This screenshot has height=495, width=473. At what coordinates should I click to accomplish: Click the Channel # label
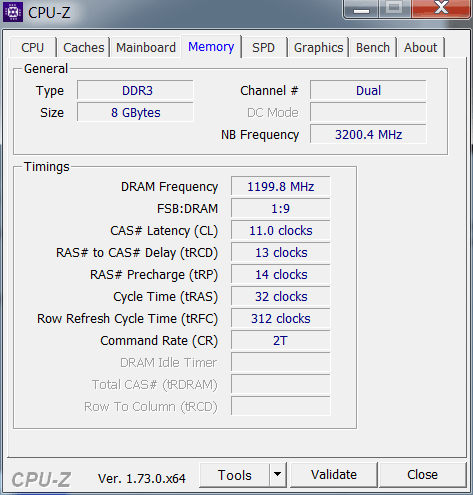click(269, 91)
